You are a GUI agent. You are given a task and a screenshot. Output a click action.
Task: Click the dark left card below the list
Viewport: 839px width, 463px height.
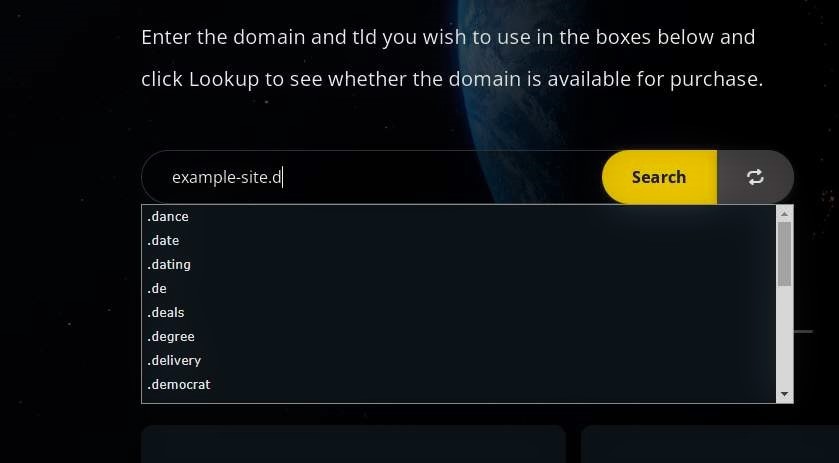point(354,444)
